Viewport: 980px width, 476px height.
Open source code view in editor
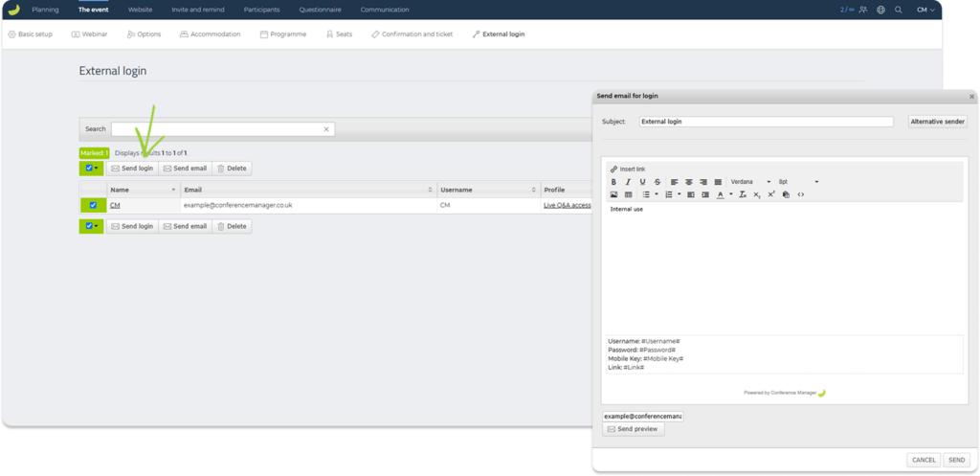[801, 194]
